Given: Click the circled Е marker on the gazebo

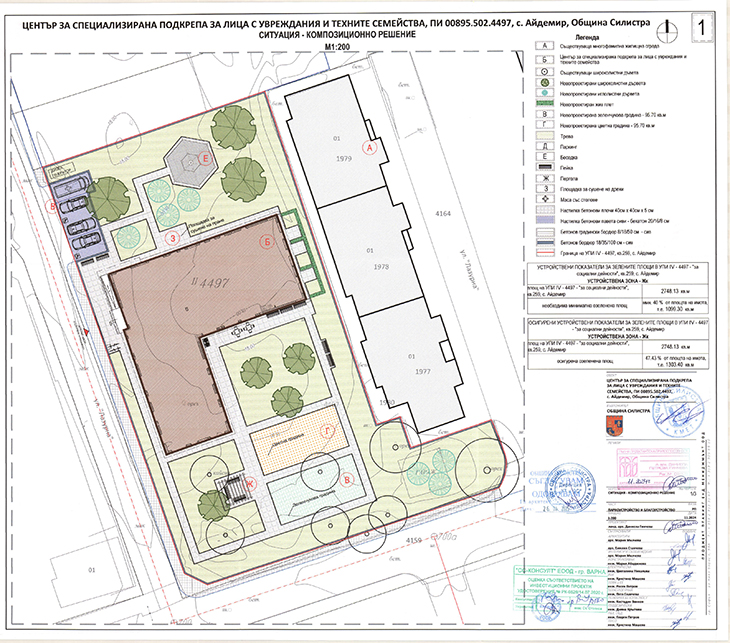Looking at the screenshot, I should point(204,159).
